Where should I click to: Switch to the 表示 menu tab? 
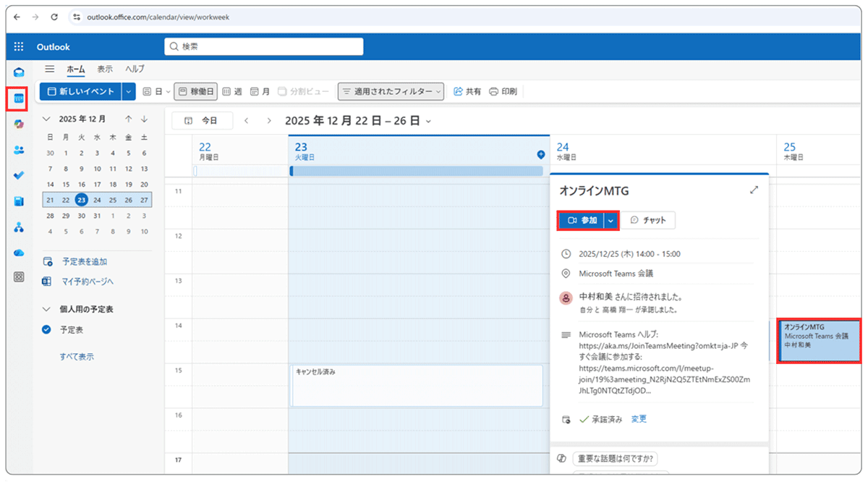pyautogui.click(x=104, y=69)
